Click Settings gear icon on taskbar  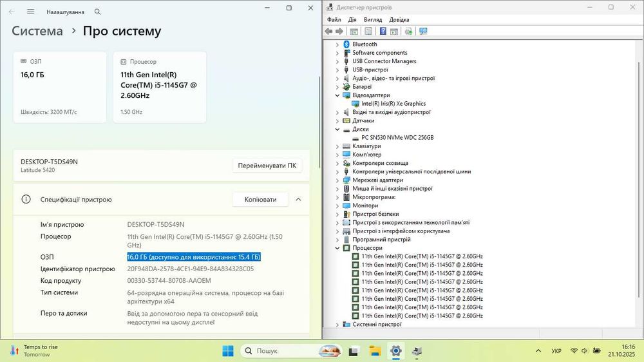coord(395,351)
